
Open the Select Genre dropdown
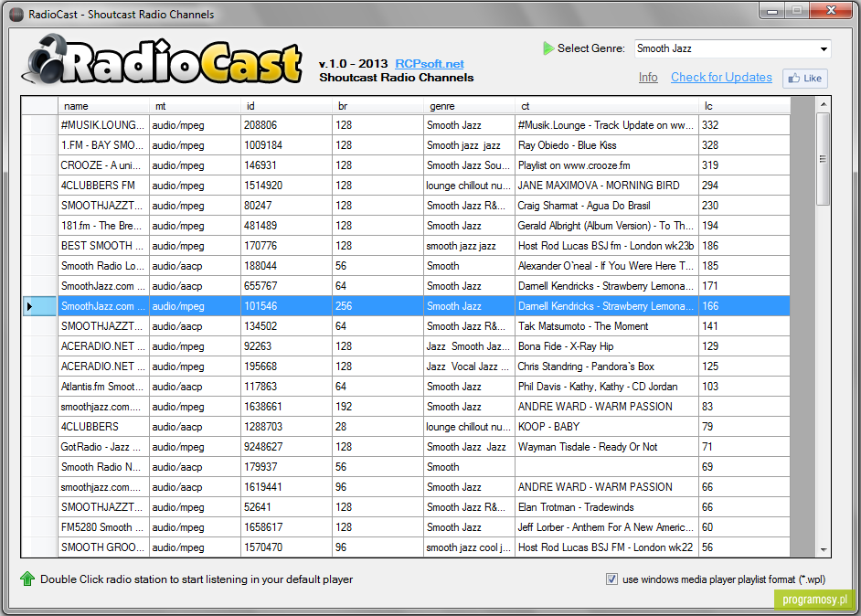click(732, 48)
